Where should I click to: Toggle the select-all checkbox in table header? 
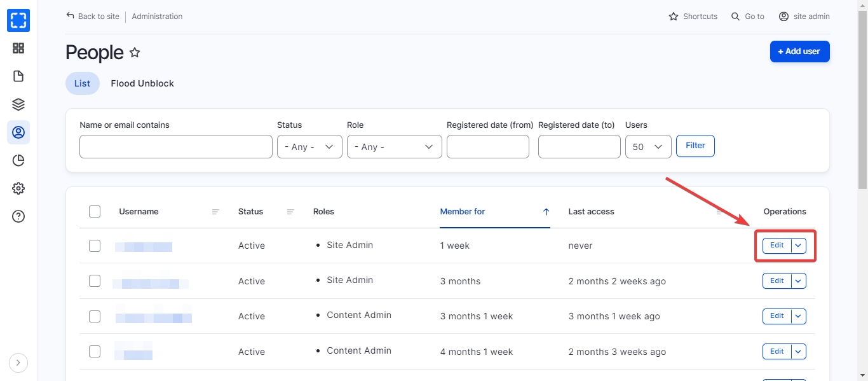coord(95,212)
